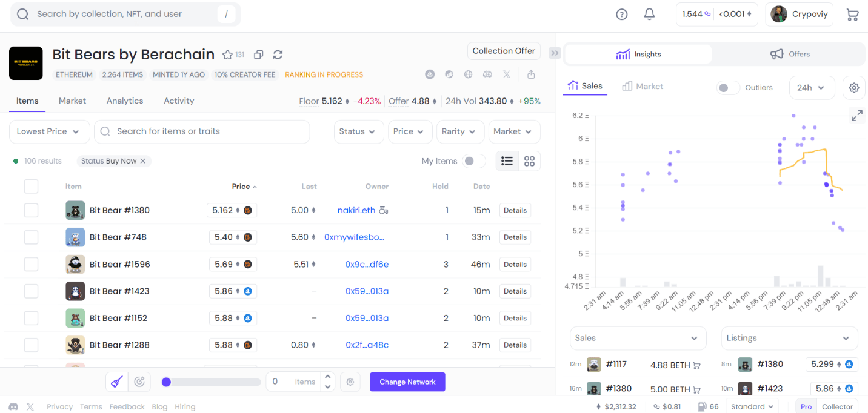The image size is (868, 413).
Task: Toggle Outliers on the Sales chart
Action: coord(728,88)
